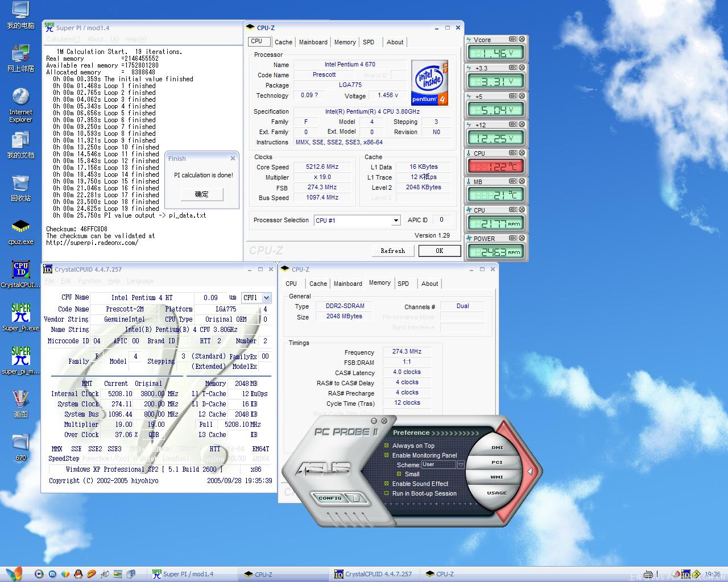
Task: Click OK button in top CPU-Z window
Action: pos(440,251)
